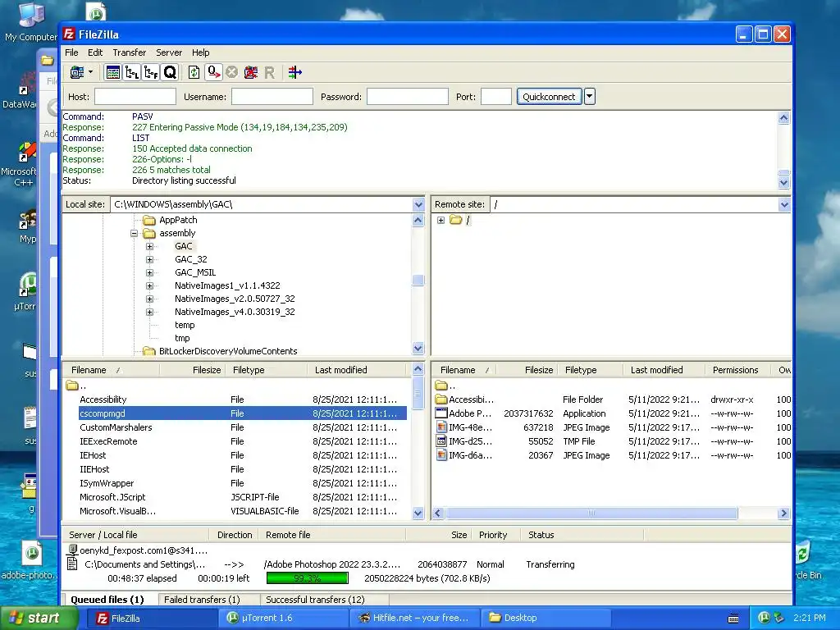Image resolution: width=840 pixels, height=630 pixels.
Task: Click the AppPatch folder icon
Action: tap(149, 220)
